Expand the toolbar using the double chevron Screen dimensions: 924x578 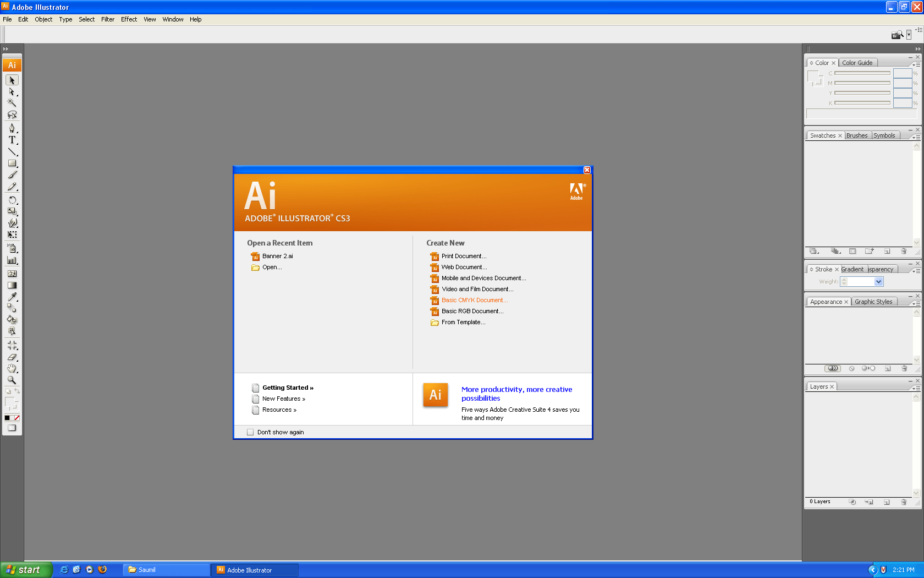pos(5,48)
